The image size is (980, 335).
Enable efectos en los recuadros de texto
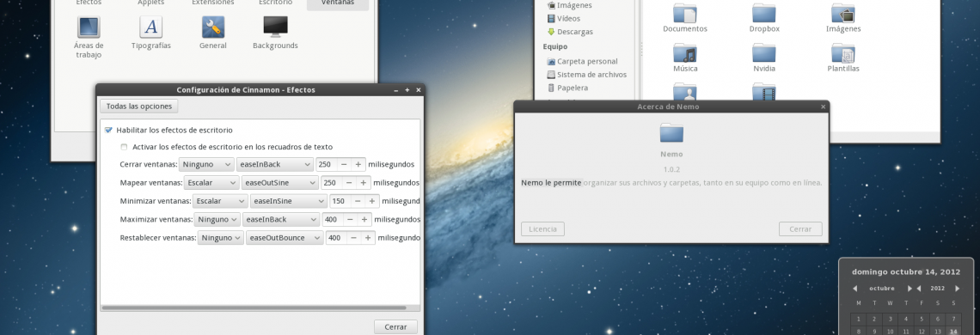pos(125,147)
